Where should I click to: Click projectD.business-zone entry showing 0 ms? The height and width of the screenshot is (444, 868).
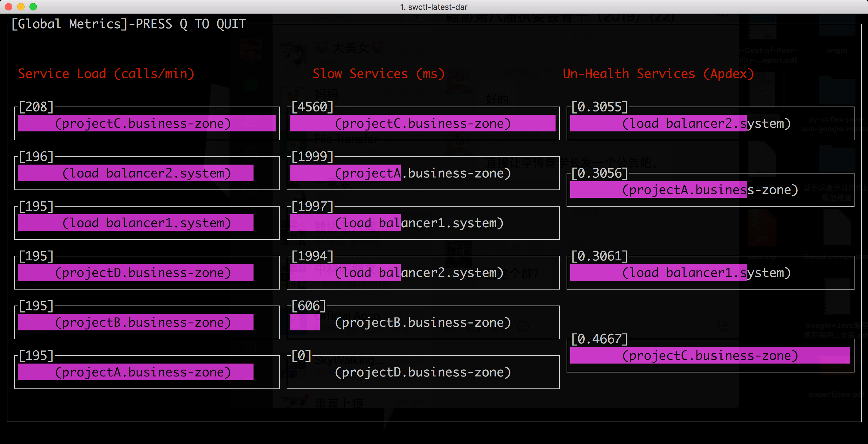coord(423,372)
